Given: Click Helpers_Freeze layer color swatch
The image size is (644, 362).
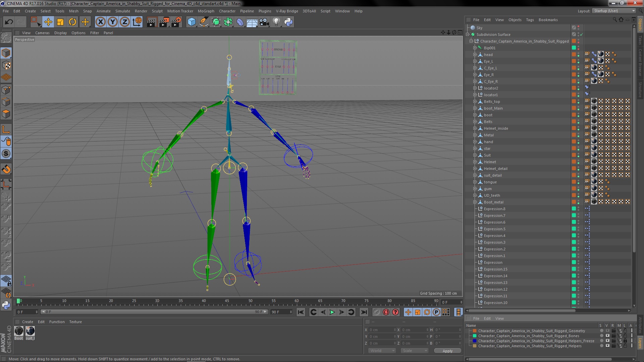Looking at the screenshot, I should 475,341.
